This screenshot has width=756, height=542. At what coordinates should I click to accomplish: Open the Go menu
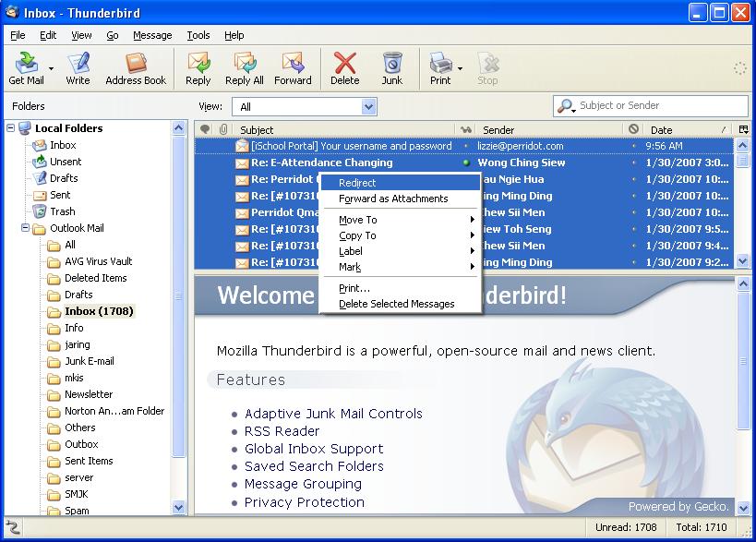[x=113, y=35]
